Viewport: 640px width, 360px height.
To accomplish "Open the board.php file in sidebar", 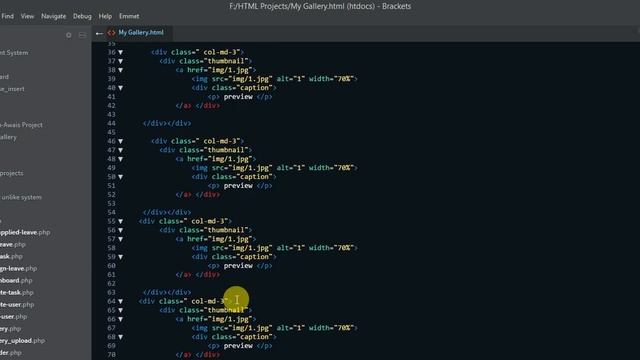I will point(16,280).
